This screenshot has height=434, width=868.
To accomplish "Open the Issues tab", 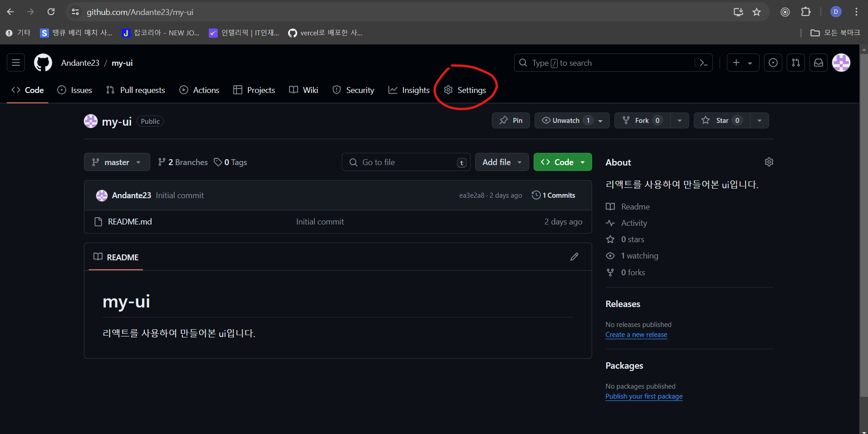I will (x=75, y=90).
